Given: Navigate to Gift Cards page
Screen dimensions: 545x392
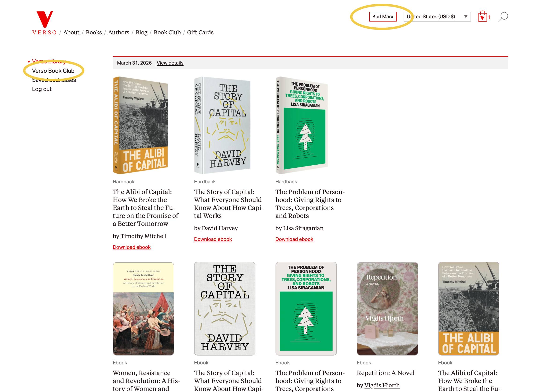Looking at the screenshot, I should click(200, 33).
